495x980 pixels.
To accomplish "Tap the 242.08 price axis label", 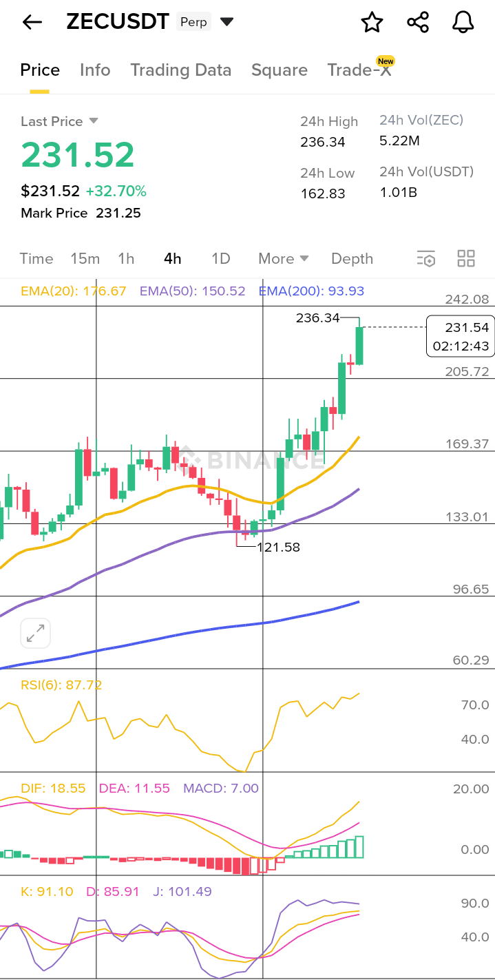I will coord(467,300).
